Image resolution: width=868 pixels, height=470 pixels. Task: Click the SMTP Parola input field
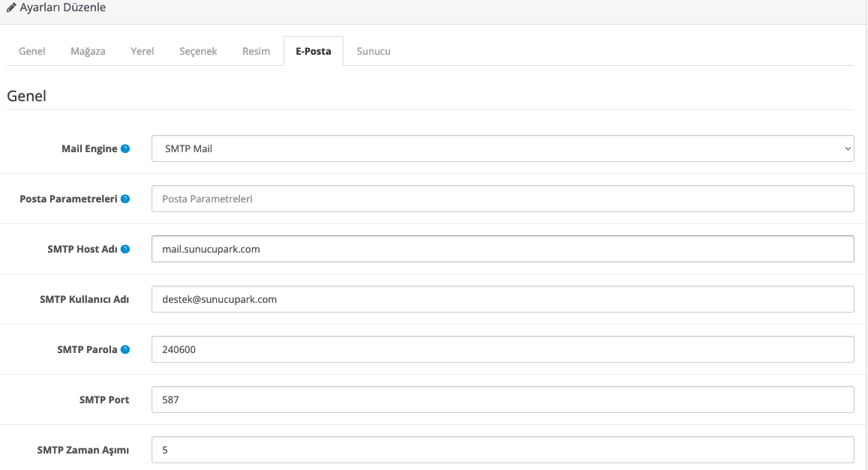(503, 349)
